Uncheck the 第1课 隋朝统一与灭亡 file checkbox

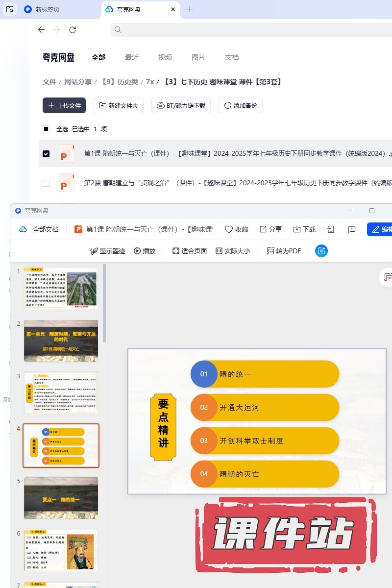click(x=46, y=154)
